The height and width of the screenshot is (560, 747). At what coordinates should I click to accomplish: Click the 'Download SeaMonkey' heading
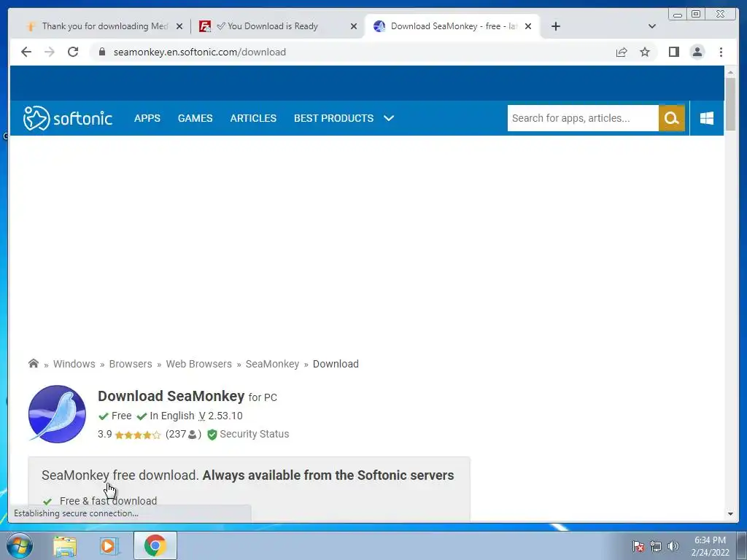click(x=171, y=396)
